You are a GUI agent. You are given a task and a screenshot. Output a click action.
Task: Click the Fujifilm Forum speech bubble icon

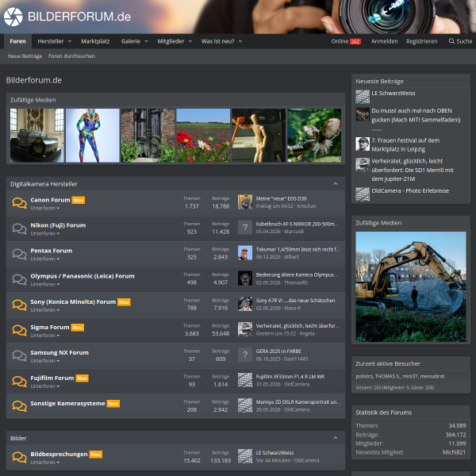coord(19,381)
